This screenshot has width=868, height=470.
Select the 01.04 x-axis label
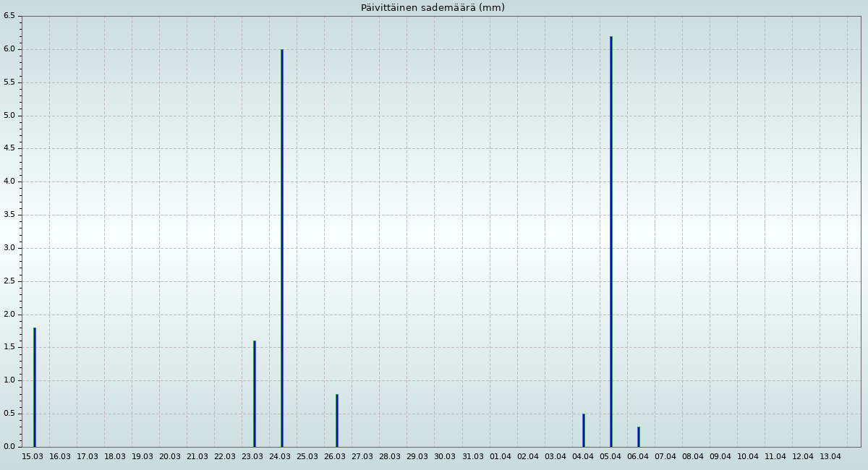(x=501, y=457)
